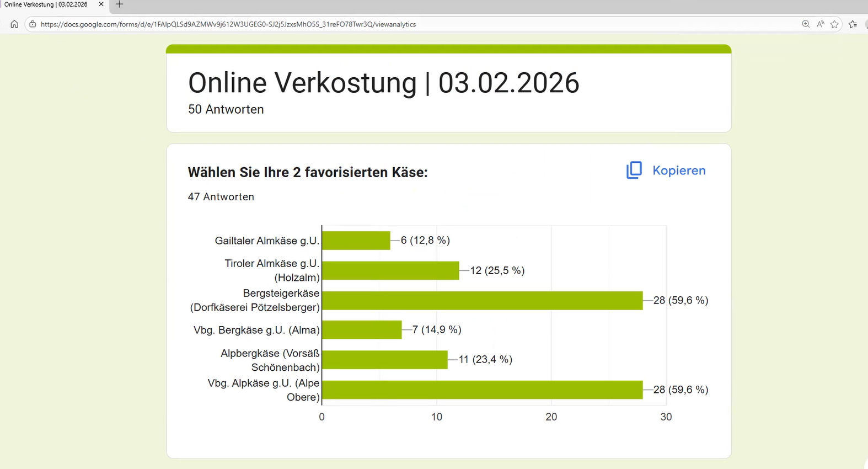The height and width of the screenshot is (469, 868).
Task: View site information via the lock icon
Action: (33, 24)
